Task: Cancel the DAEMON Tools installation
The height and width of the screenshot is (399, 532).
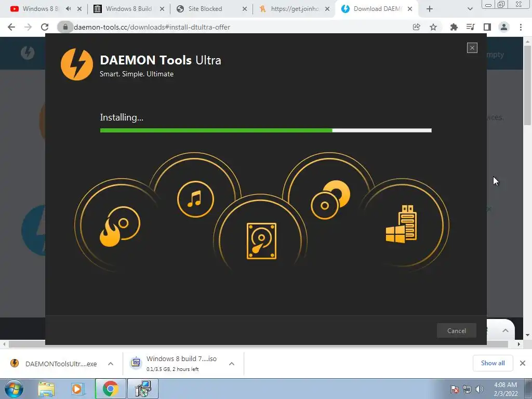Action: click(x=456, y=330)
